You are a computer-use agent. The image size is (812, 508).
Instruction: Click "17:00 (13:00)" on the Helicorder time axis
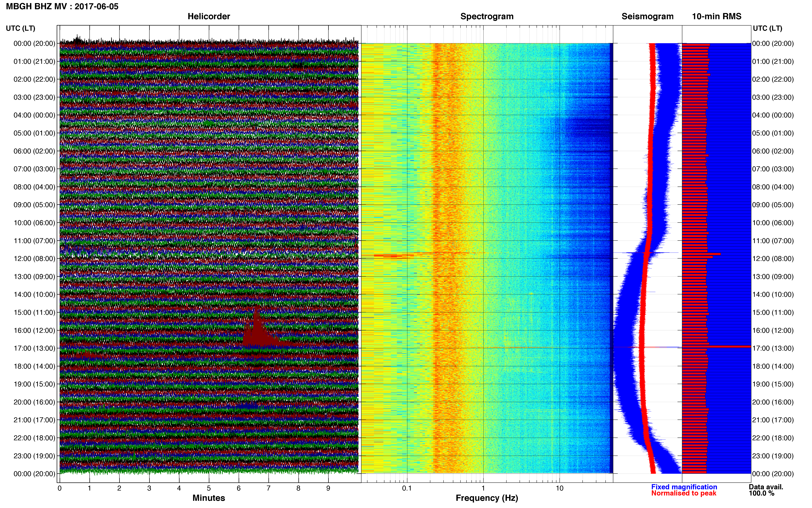[x=34, y=348]
